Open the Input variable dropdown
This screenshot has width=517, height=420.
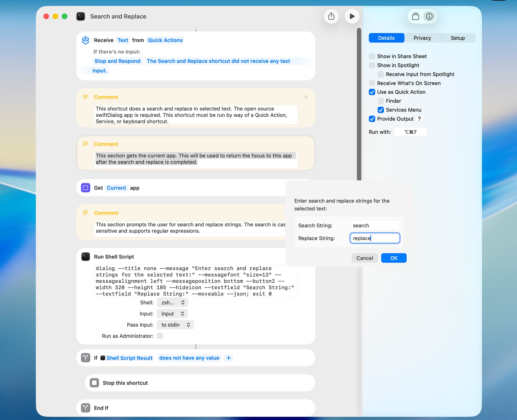[x=172, y=314]
